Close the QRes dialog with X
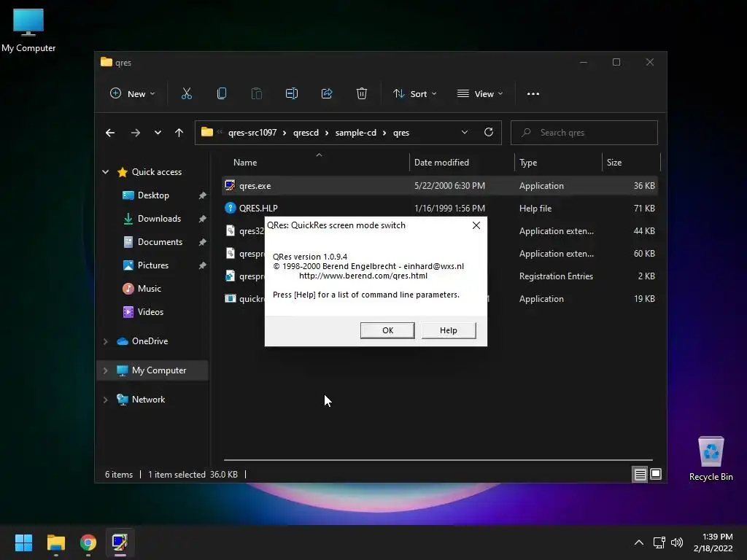Screen dimensions: 747x560 tap(476, 225)
